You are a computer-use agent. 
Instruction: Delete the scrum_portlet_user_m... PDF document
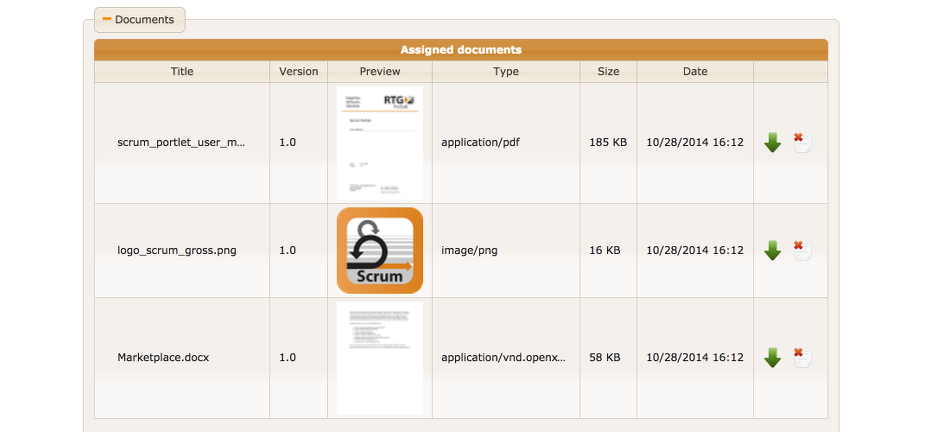coord(801,142)
